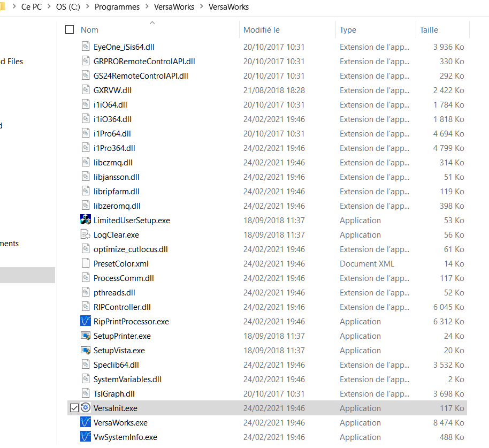Image resolution: width=489 pixels, height=448 pixels.
Task: Click the pthreads.dll file icon
Action: coord(86,292)
